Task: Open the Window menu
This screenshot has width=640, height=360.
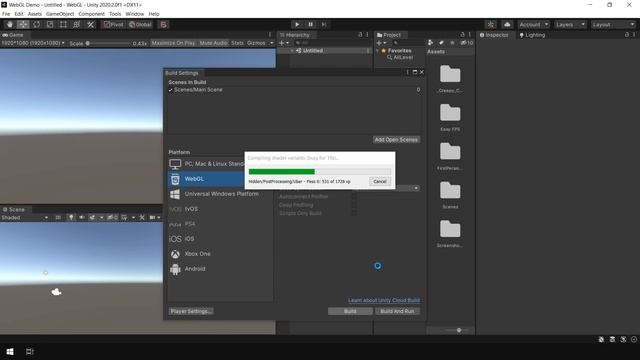Action: [135, 14]
